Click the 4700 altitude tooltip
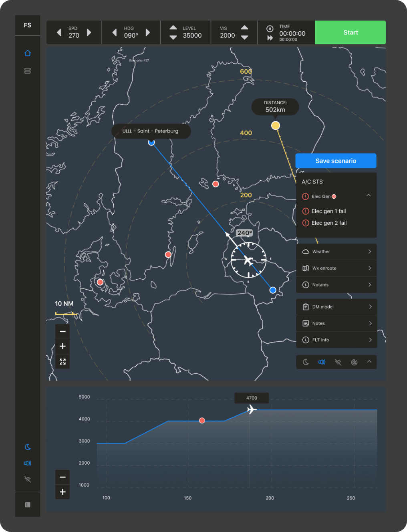 (x=252, y=398)
